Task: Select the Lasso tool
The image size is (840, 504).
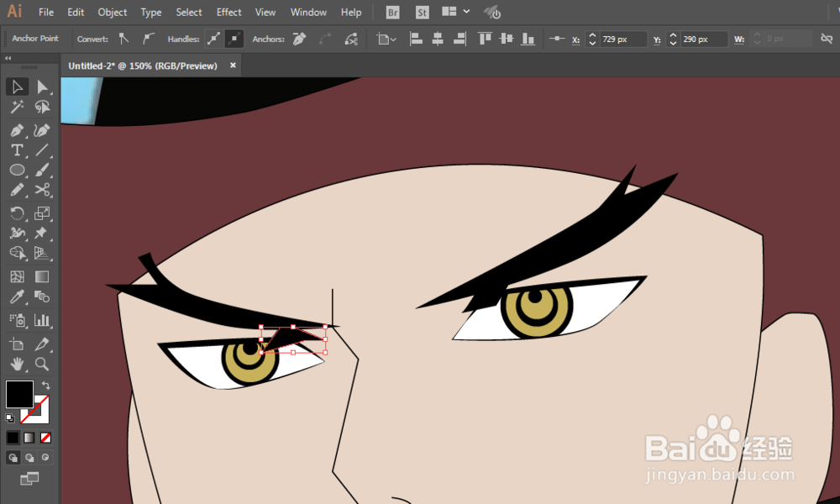Action: [42, 108]
